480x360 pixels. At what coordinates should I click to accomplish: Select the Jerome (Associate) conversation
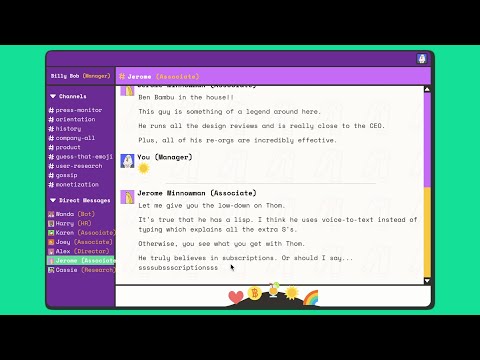(81, 261)
